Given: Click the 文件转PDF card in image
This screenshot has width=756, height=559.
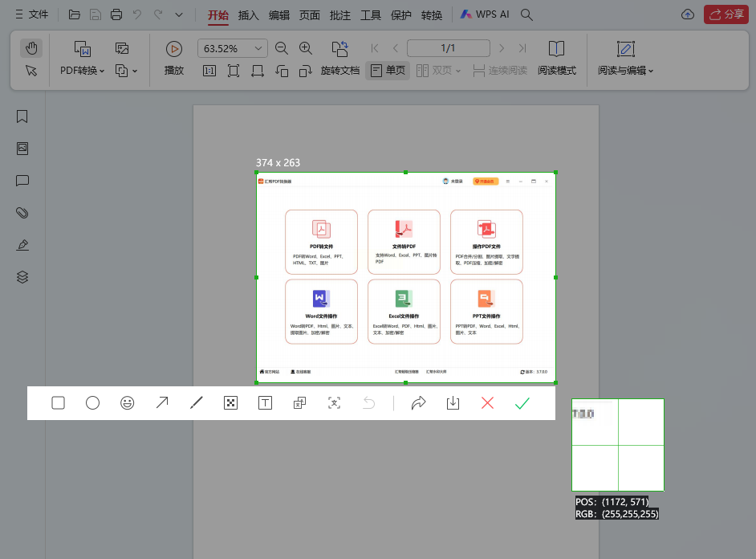Looking at the screenshot, I should [404, 242].
